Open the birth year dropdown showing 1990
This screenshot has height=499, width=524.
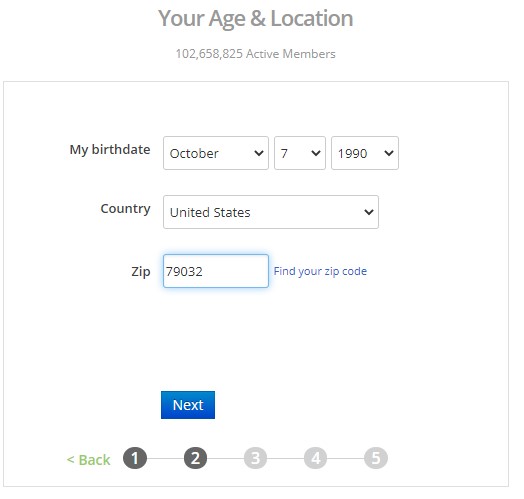point(365,153)
